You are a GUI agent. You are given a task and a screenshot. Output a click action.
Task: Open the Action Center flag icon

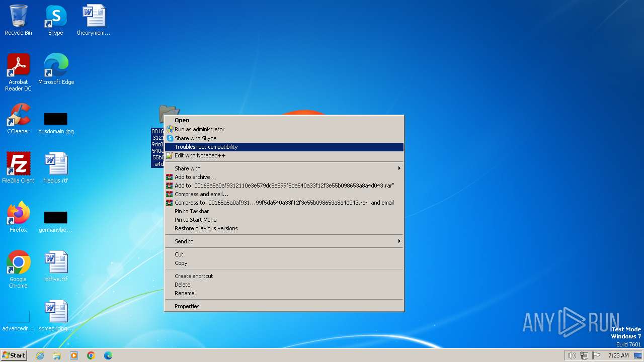click(x=596, y=355)
